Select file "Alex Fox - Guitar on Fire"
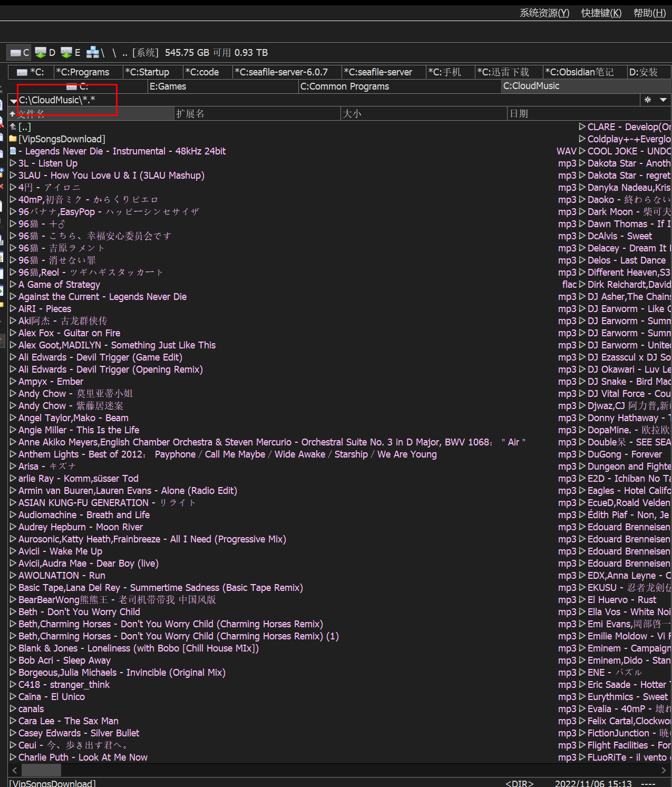Image resolution: width=672 pixels, height=787 pixels. click(69, 333)
